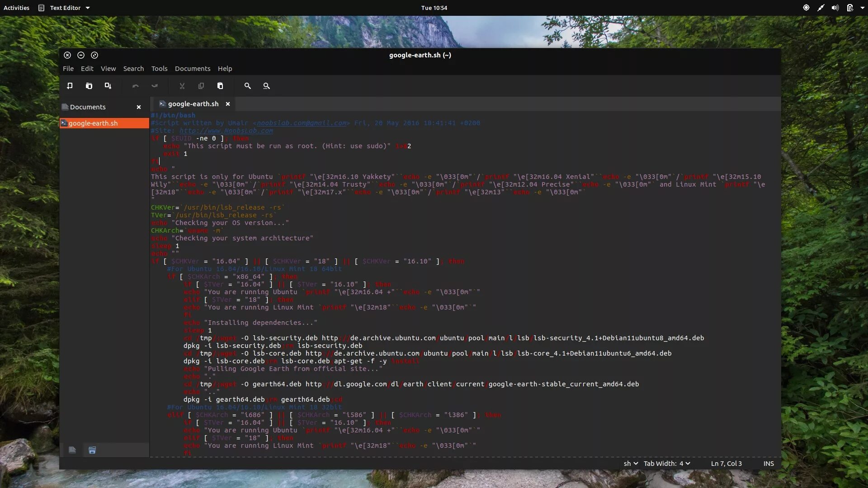
Task: Click the Redo toolbar icon
Action: coord(155,86)
